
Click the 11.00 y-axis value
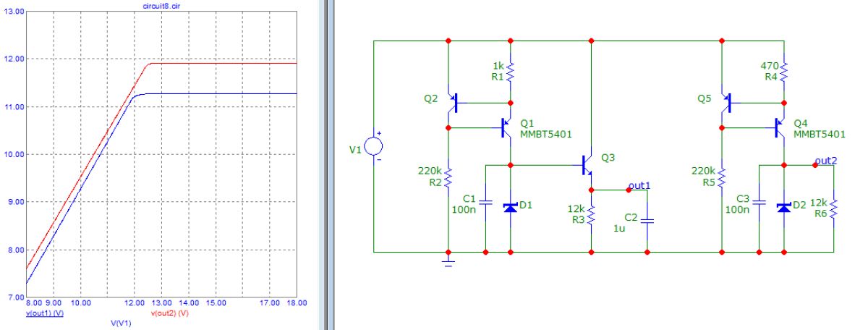click(14, 107)
